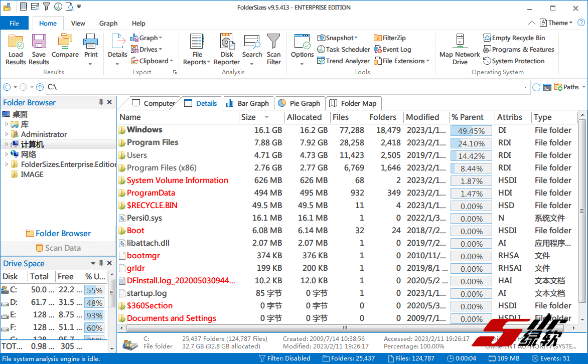Open the Clipboard export dropdown

click(153, 61)
